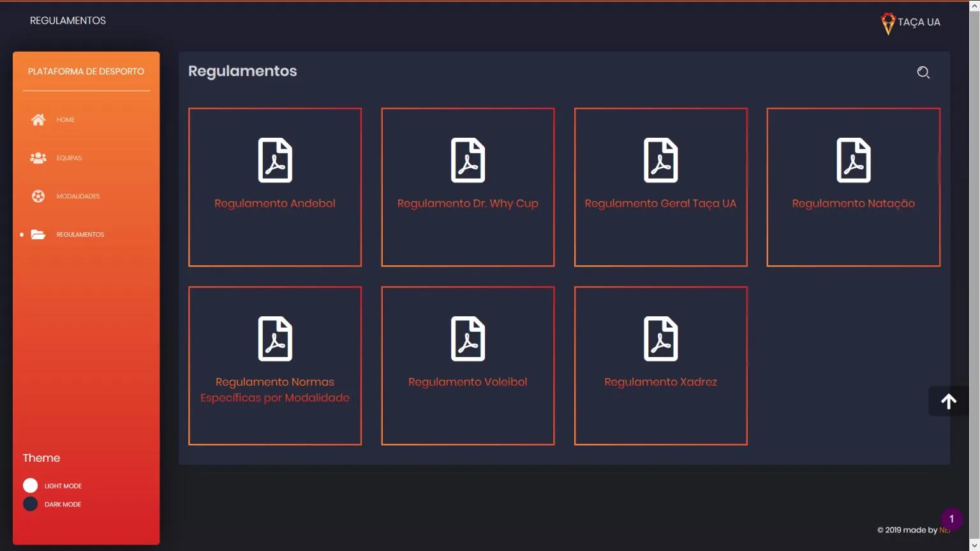Go to HOME menu item
980x551 pixels.
[65, 120]
